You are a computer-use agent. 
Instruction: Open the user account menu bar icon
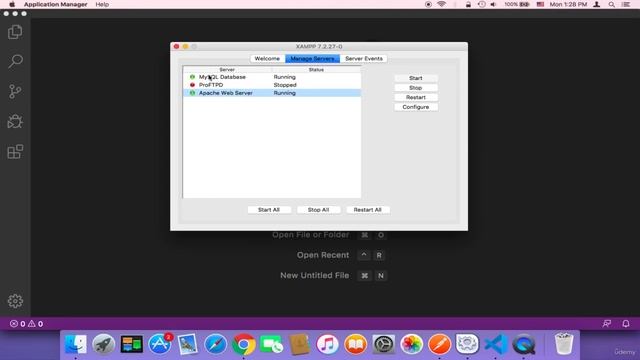pos(597,4)
